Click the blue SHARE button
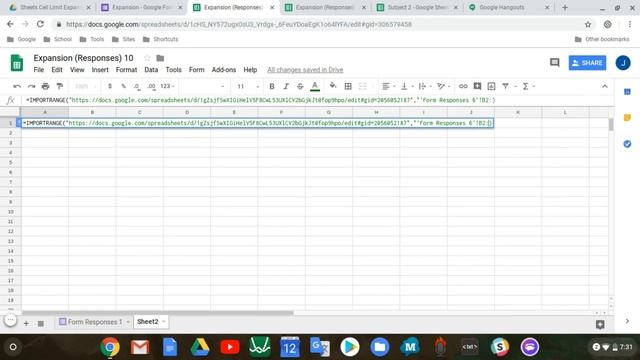The image size is (640, 360). 587,63
